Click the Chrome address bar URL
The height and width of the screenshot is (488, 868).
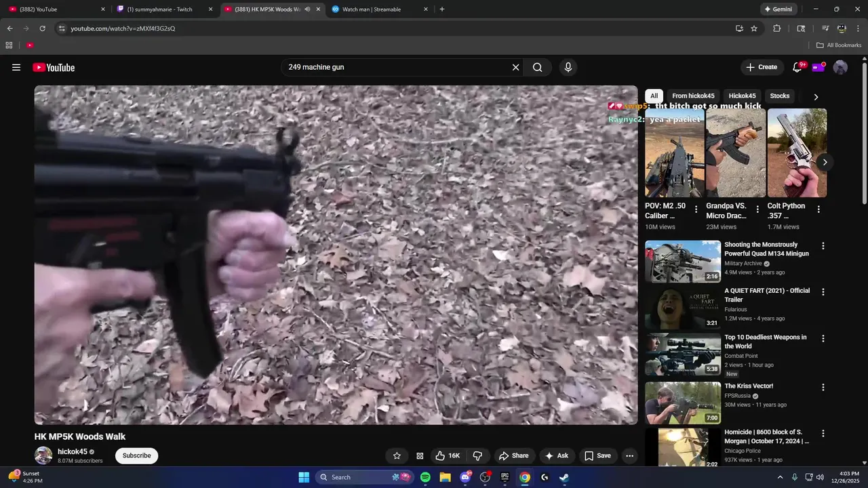(123, 28)
